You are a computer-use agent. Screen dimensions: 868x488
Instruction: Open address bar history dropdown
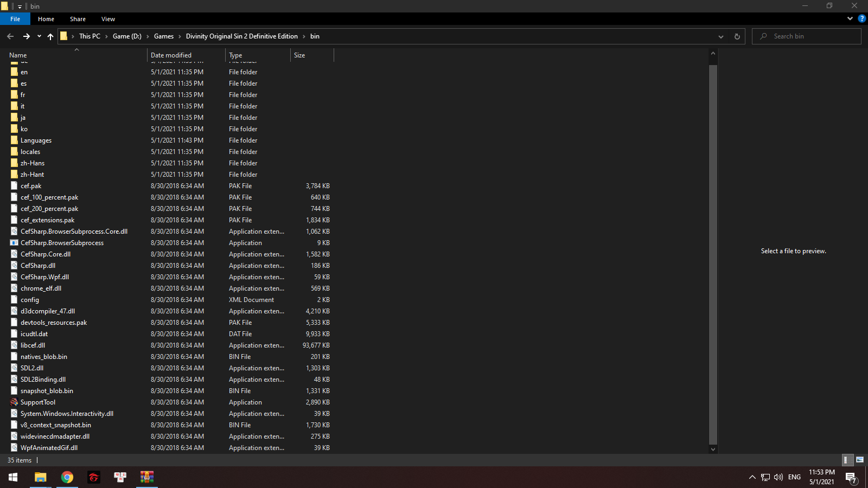[x=721, y=36]
